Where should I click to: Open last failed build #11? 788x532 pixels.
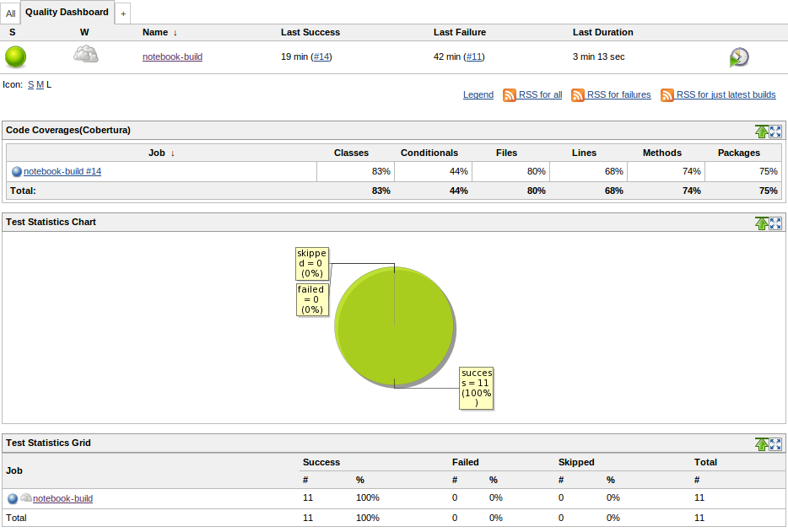pos(474,57)
